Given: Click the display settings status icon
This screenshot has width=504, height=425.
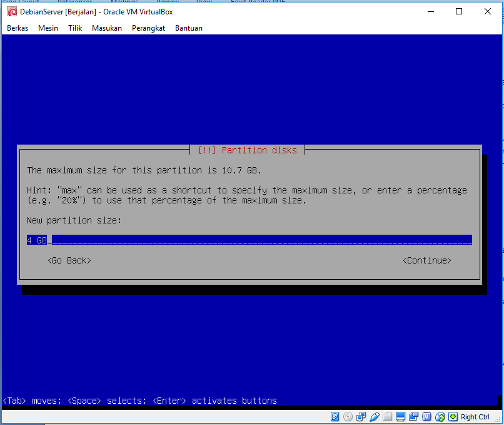Looking at the screenshot, I should tap(400, 417).
